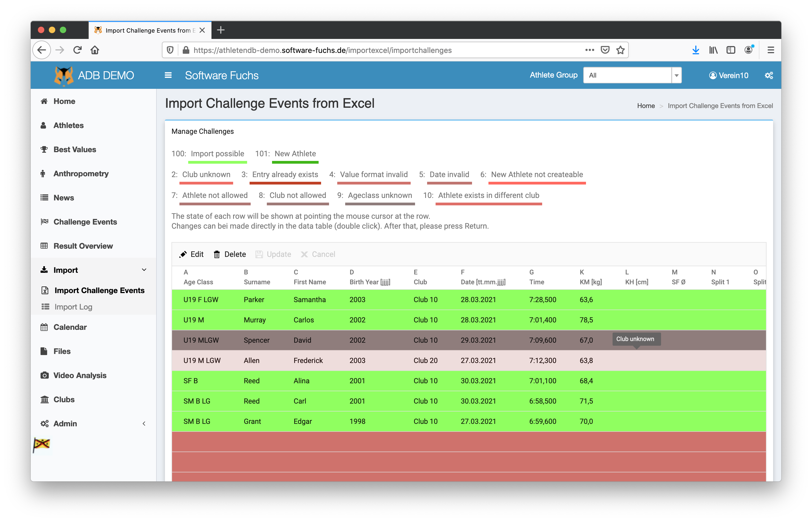Save page to Pocket icon
Image resolution: width=812 pixels, height=522 pixels.
pyautogui.click(x=605, y=50)
